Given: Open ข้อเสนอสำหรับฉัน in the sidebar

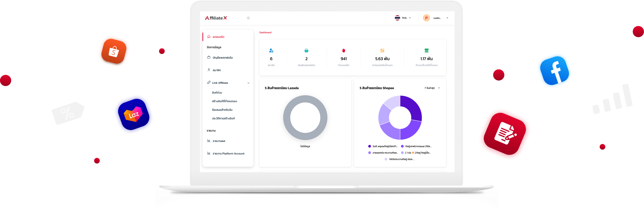Looking at the screenshot, I should click(x=222, y=110).
